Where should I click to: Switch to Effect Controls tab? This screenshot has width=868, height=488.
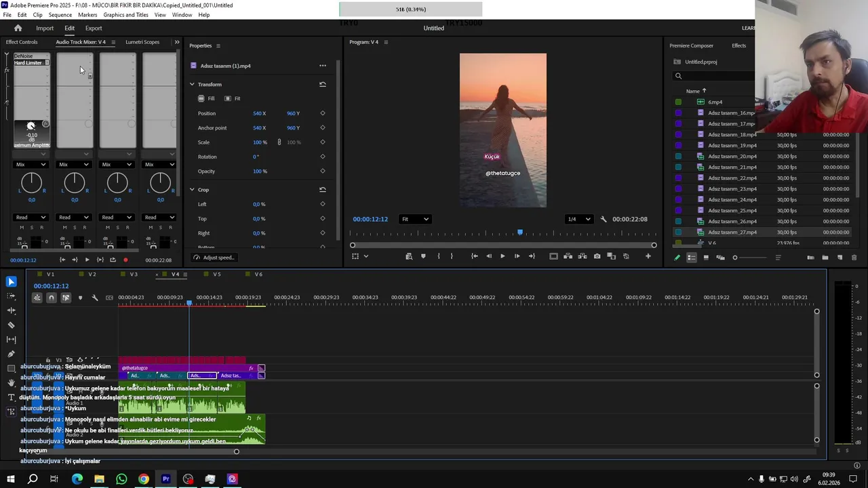coord(22,42)
